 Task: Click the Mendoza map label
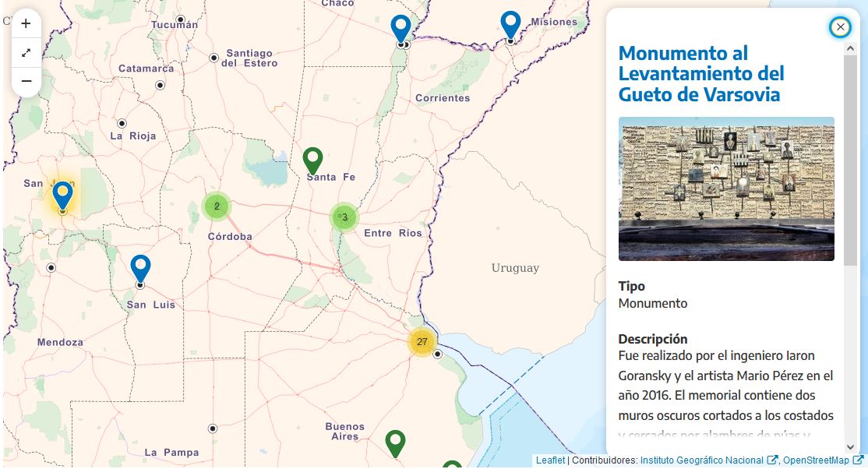[60, 342]
